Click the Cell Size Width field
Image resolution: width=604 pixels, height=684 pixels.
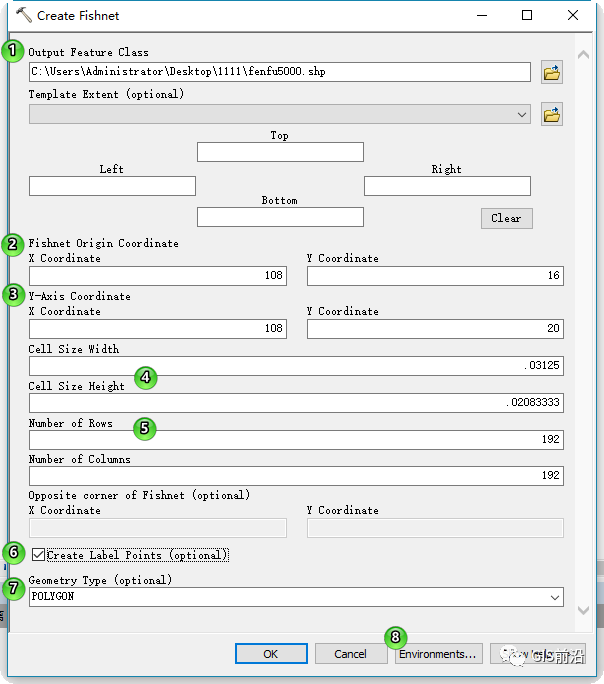(x=296, y=367)
